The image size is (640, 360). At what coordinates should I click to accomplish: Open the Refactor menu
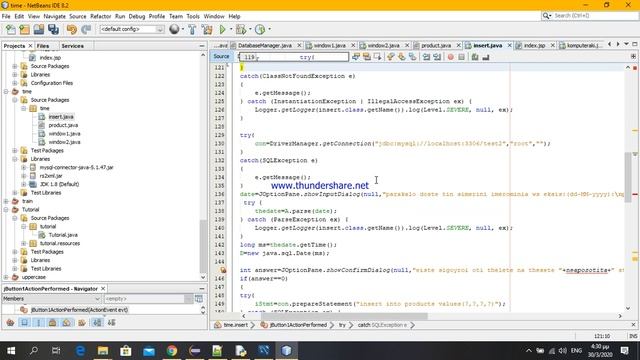click(100, 16)
